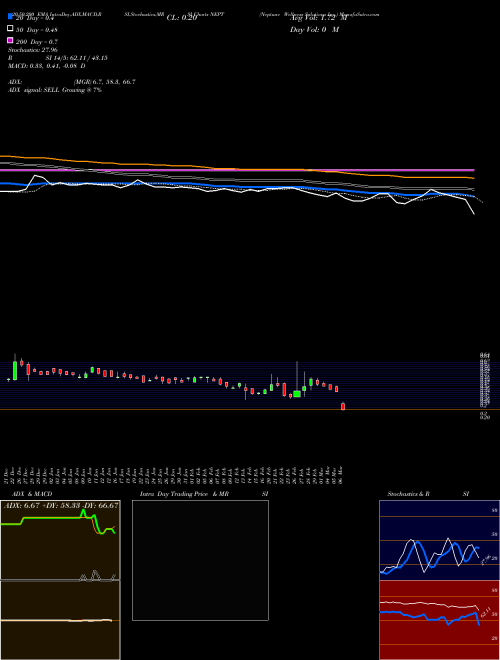Select the MACD values line
This screenshot has height=660, width=500.
(x=47, y=66)
